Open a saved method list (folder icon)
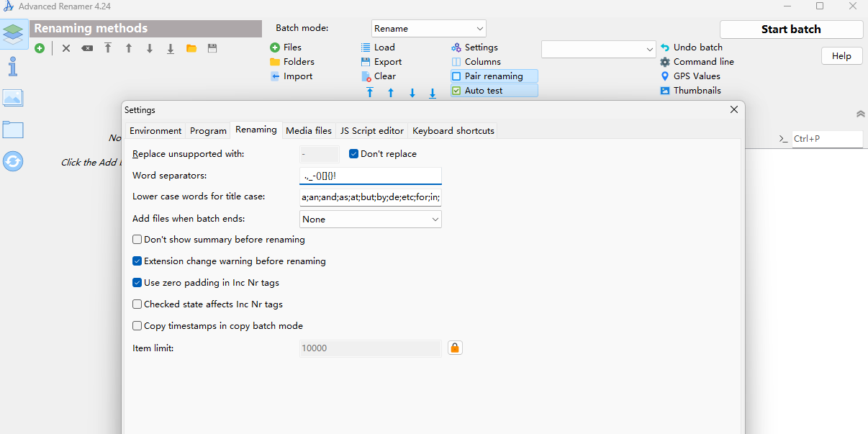 (x=191, y=48)
